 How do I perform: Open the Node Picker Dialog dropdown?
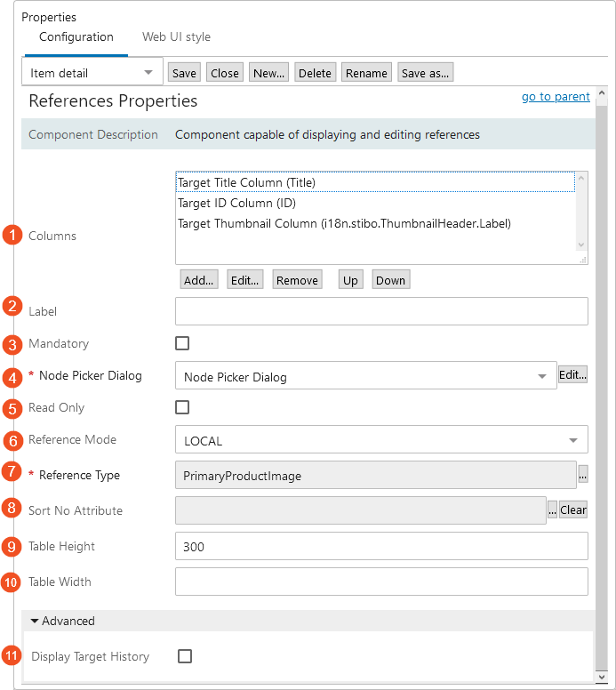coord(364,377)
